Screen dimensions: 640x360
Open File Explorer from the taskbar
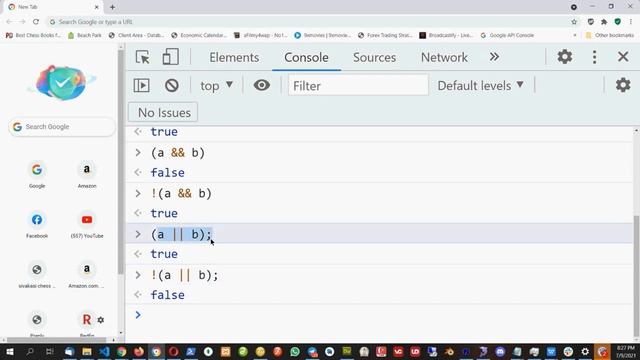tap(87, 351)
